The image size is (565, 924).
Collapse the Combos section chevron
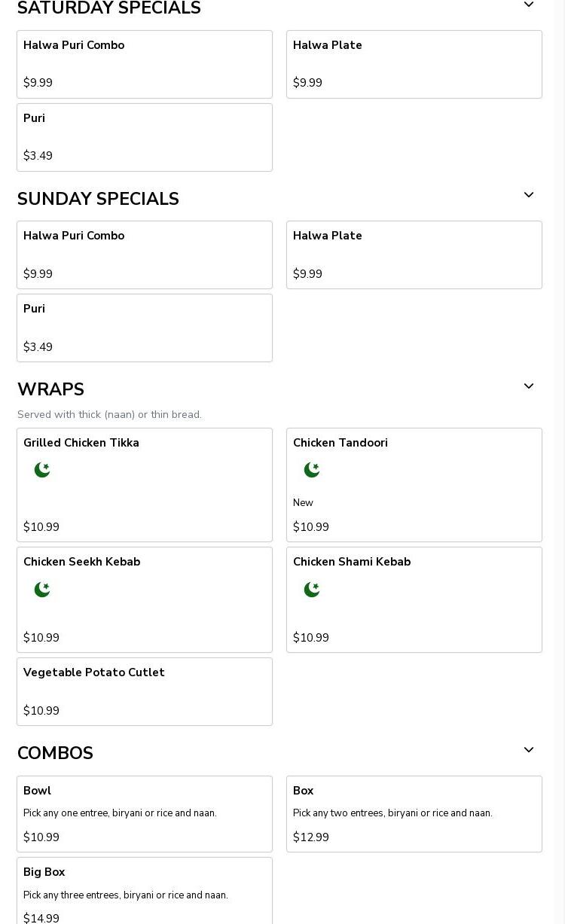click(x=529, y=750)
